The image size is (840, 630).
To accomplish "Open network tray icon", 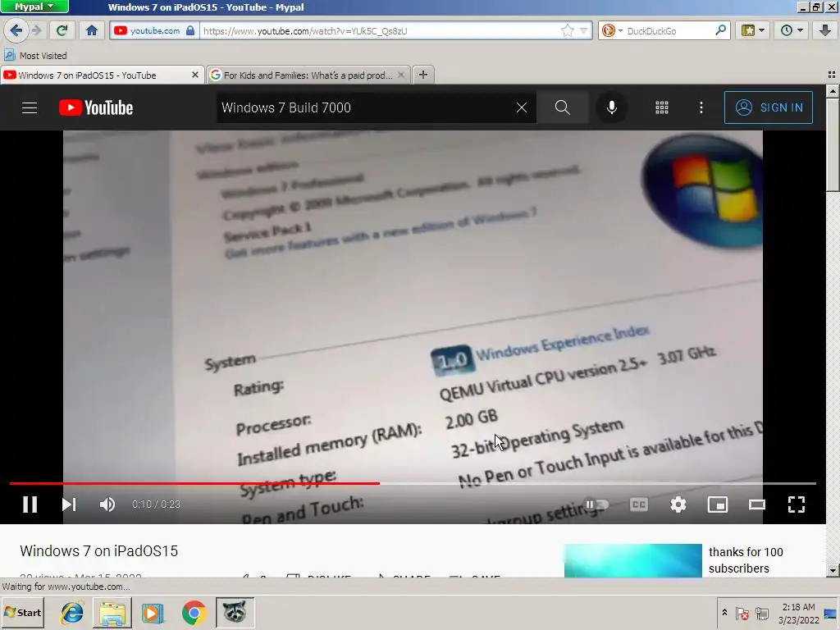I will coord(762,614).
